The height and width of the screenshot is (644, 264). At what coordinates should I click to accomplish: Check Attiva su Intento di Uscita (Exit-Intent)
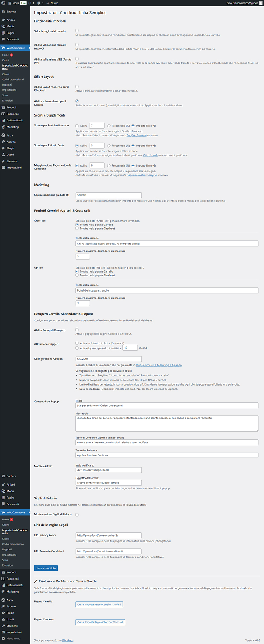pyautogui.click(x=77, y=343)
